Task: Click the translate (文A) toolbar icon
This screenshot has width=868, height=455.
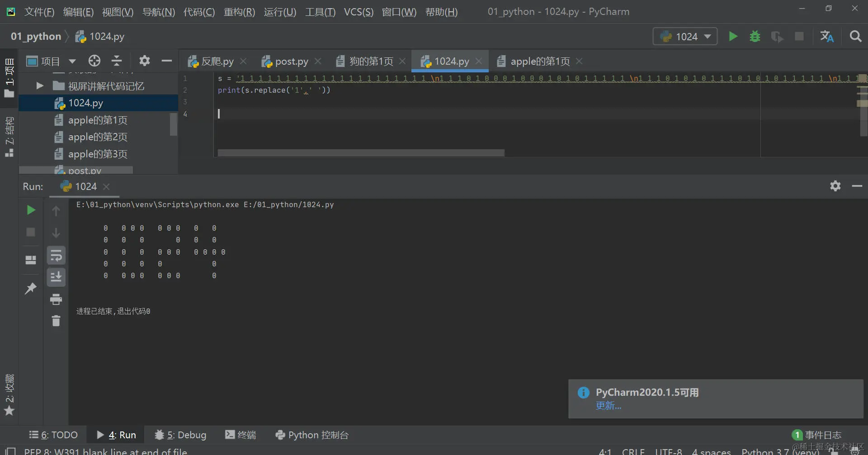Action: tap(826, 36)
